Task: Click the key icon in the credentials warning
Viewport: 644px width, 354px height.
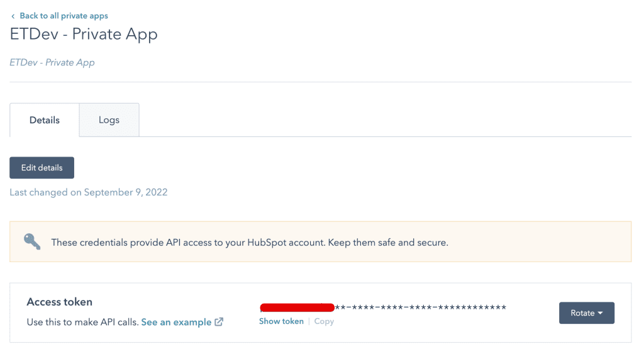Action: tap(32, 241)
